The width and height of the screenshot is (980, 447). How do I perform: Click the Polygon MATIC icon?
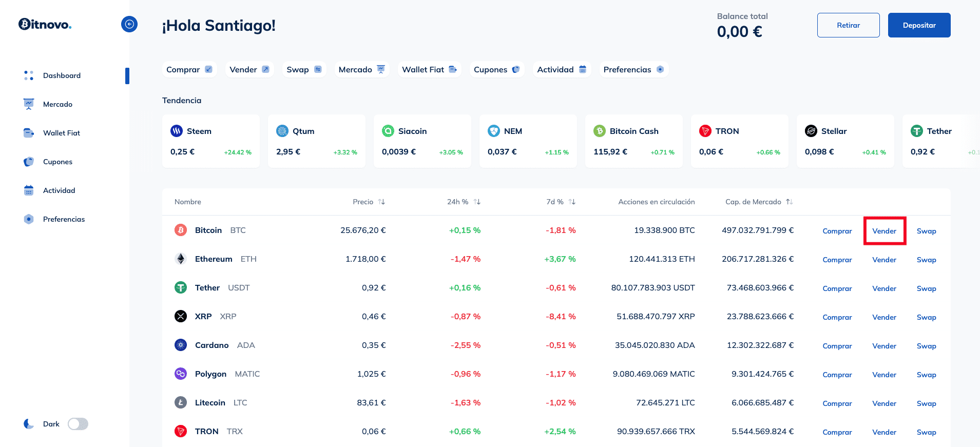point(181,374)
